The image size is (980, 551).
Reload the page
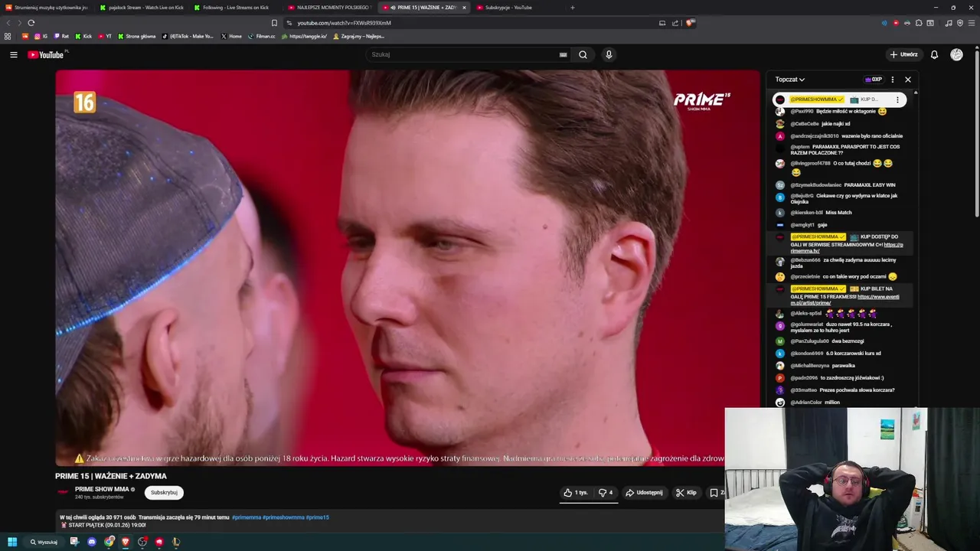31,23
